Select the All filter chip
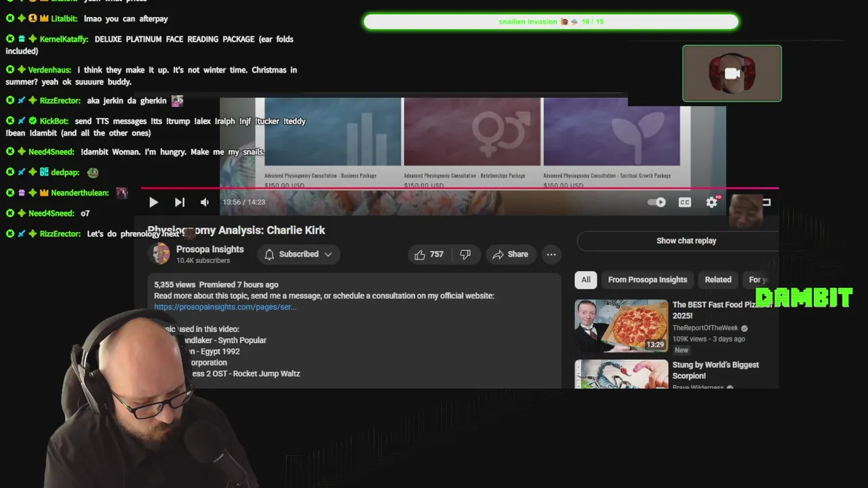868x488 pixels. tap(586, 279)
